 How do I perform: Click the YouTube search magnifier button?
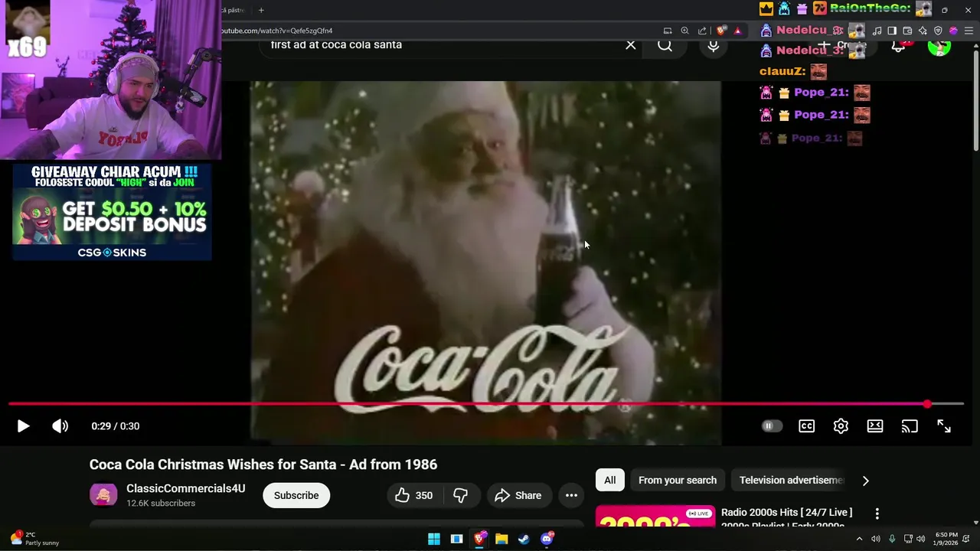[x=665, y=45]
